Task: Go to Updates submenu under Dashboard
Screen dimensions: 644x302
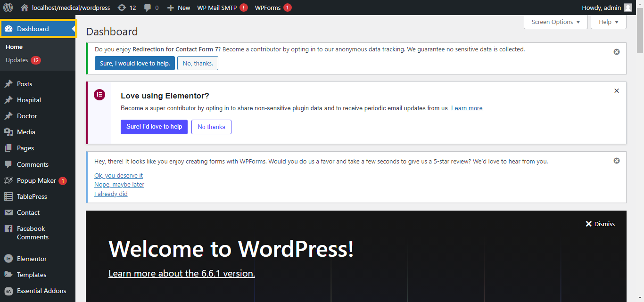Action: click(x=17, y=60)
